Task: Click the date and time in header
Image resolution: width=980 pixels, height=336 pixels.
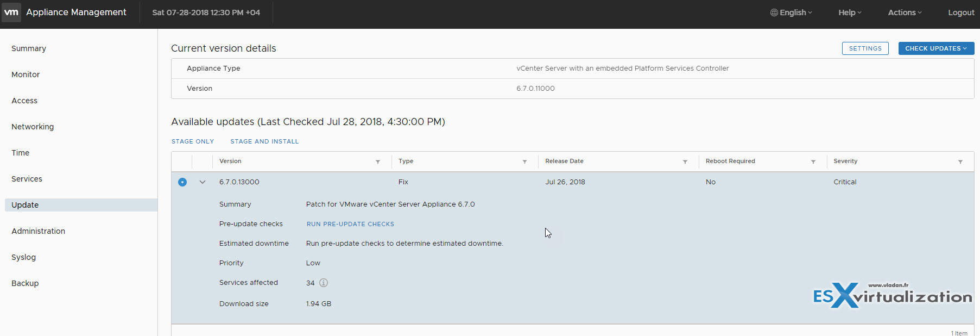Action: 206,13
